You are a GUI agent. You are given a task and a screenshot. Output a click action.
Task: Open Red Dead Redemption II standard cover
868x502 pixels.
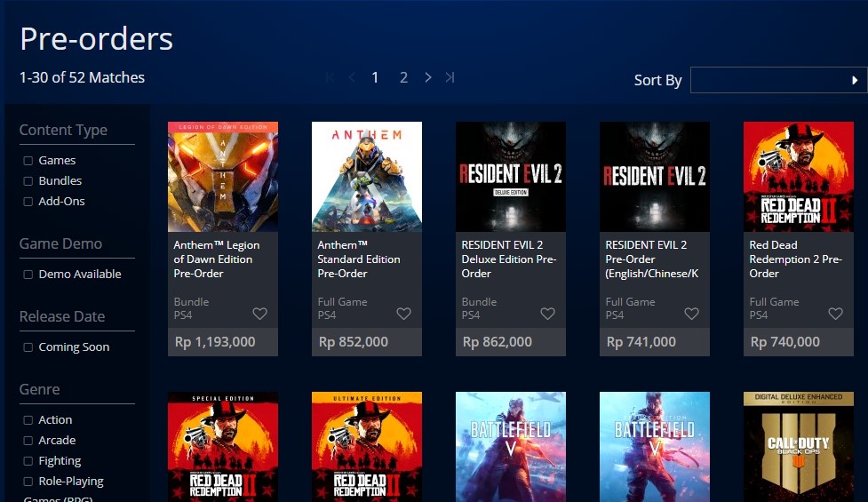coord(799,177)
